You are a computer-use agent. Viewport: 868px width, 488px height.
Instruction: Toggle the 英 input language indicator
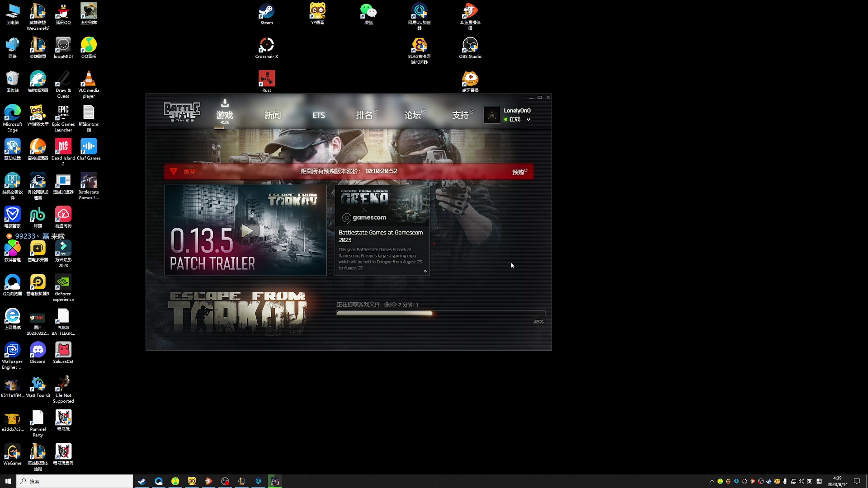[x=809, y=481]
